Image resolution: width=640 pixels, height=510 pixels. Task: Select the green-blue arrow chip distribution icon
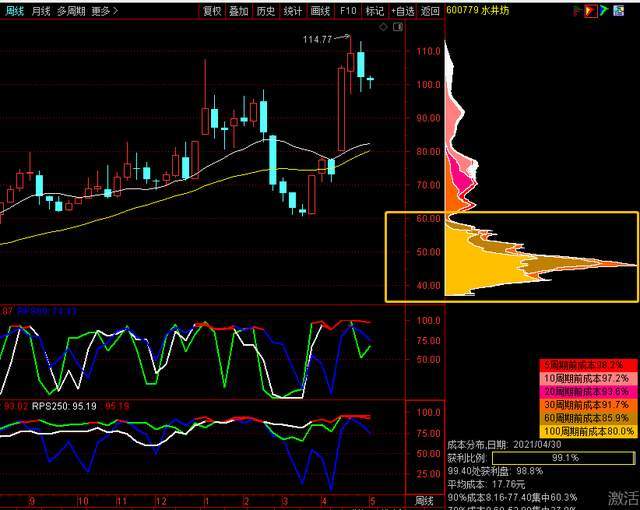tap(604, 11)
